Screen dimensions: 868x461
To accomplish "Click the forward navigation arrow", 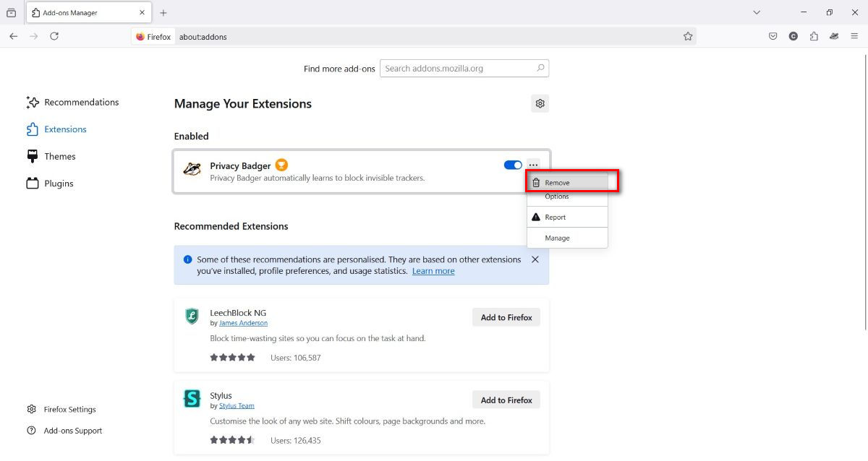I will click(x=33, y=36).
